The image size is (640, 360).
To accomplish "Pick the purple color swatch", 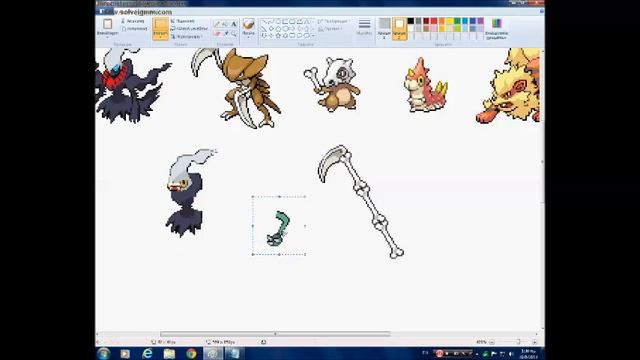I will [480, 21].
